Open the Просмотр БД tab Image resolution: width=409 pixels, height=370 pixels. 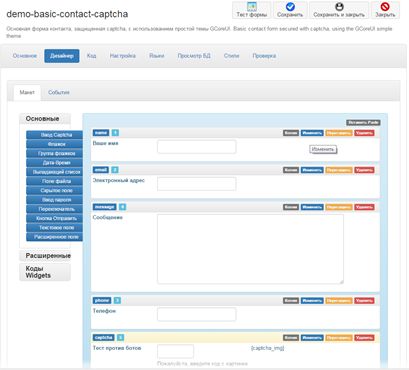coord(194,56)
